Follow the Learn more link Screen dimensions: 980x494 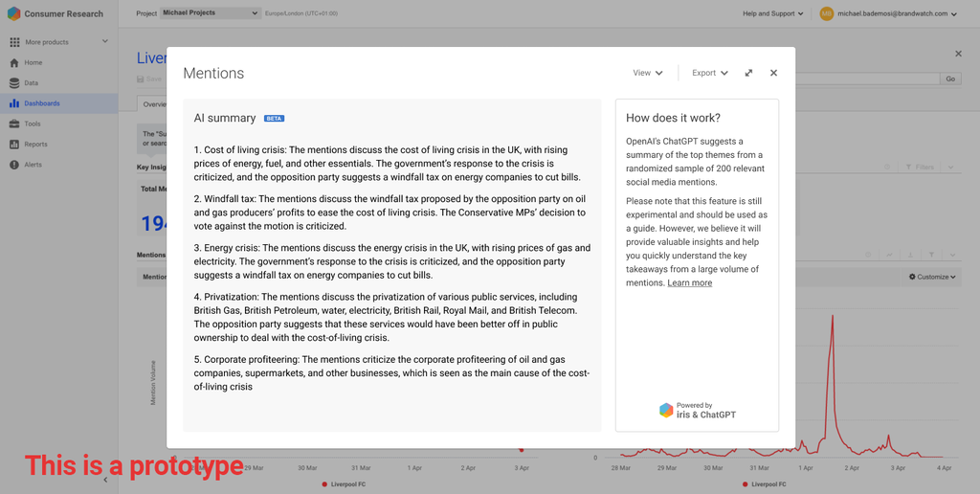click(689, 283)
